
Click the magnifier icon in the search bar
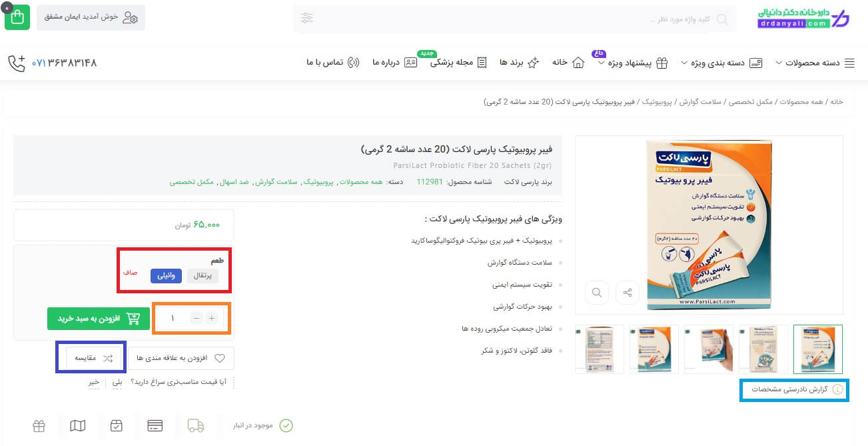click(x=722, y=19)
